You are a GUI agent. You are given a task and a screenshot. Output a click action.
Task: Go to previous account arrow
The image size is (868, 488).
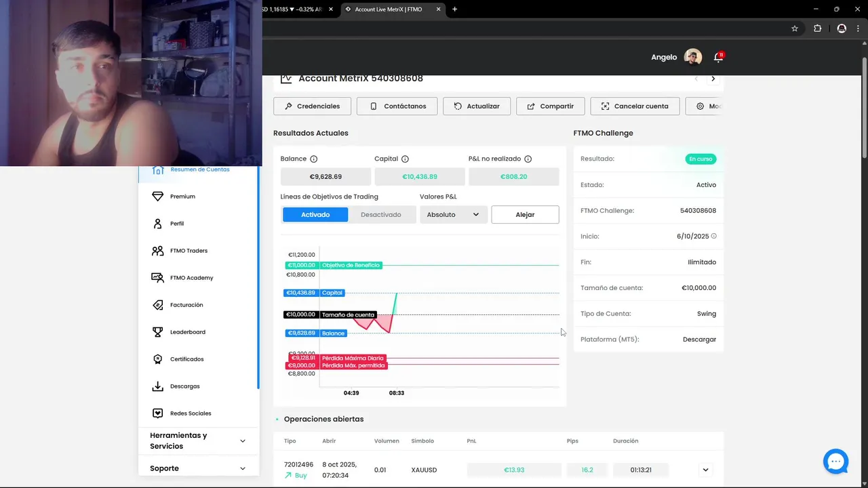tap(696, 79)
